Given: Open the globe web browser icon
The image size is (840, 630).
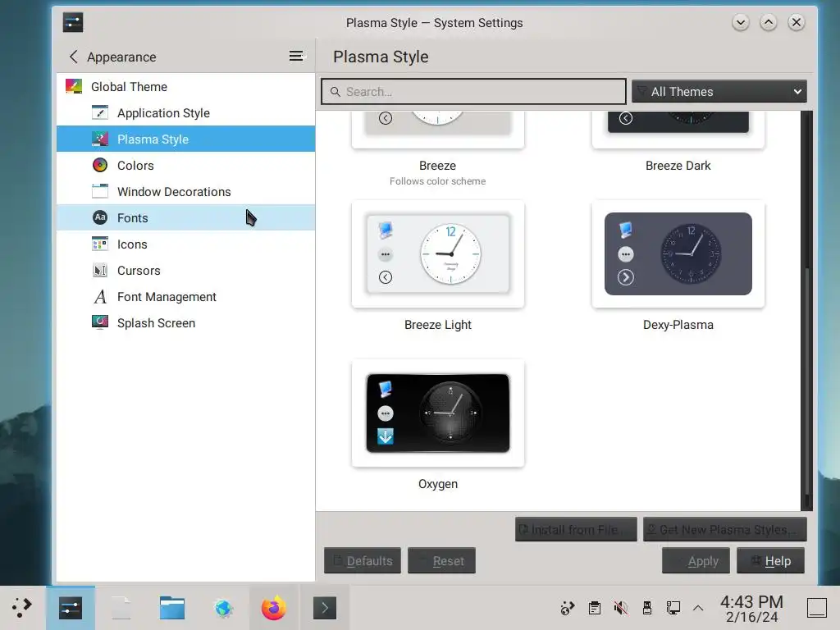Looking at the screenshot, I should pos(223,608).
